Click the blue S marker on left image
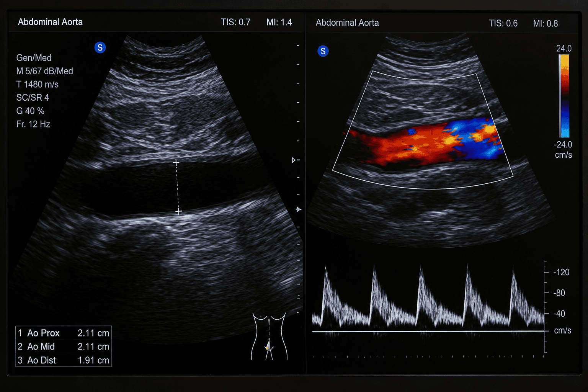 100,47
